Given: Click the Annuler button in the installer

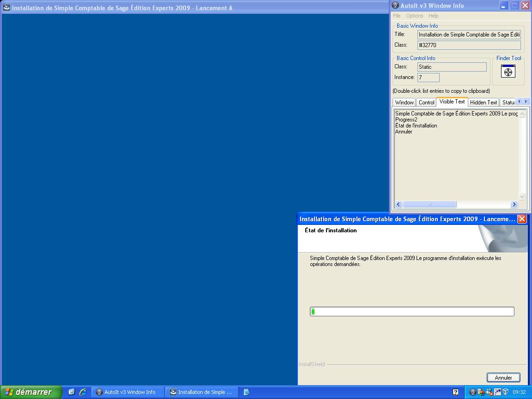Looking at the screenshot, I should point(503,378).
